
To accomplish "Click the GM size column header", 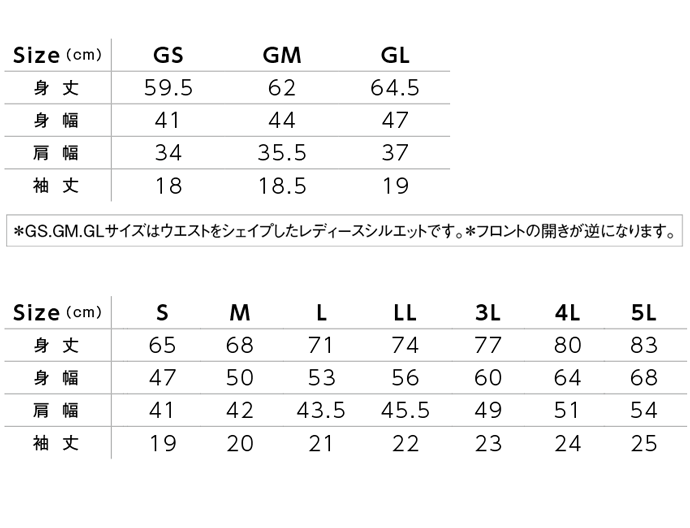I will click(x=282, y=55).
